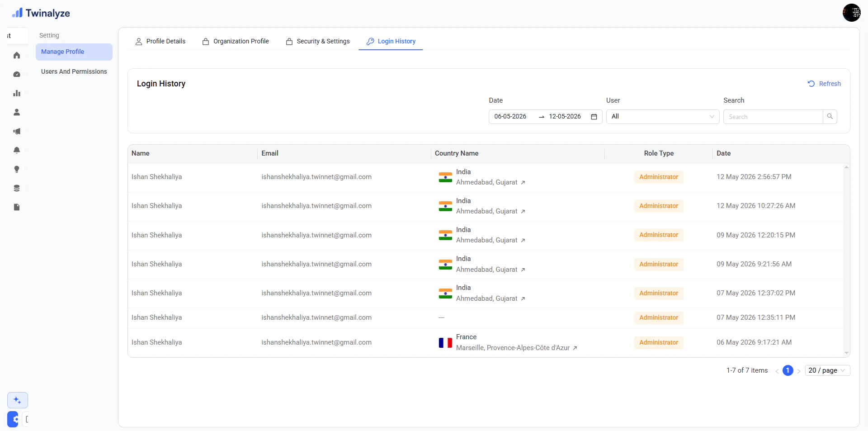868x431 pixels.
Task: Select Manage Profile in settings menu
Action: coord(74,52)
